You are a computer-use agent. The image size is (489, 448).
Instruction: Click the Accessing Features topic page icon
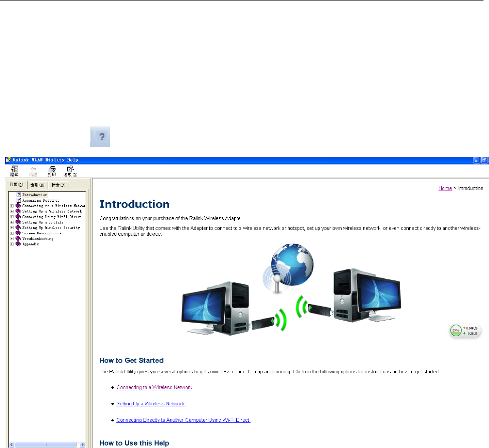19,200
